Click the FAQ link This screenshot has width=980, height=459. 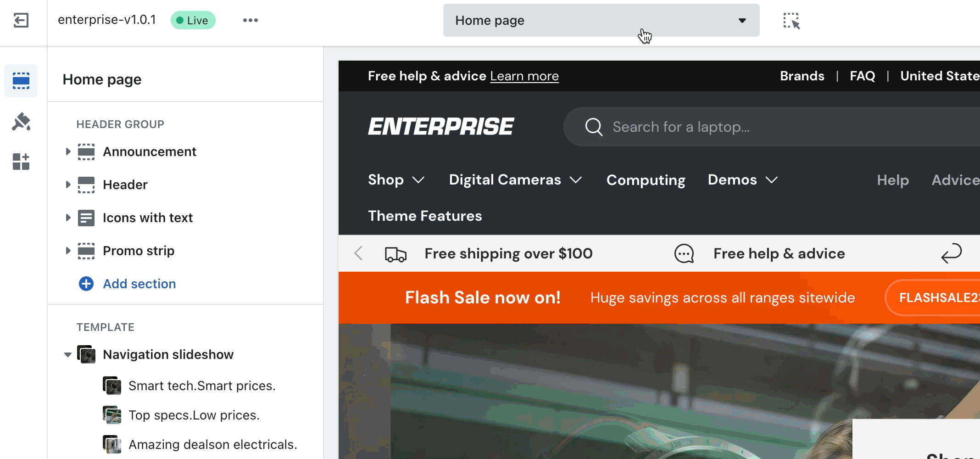[862, 76]
